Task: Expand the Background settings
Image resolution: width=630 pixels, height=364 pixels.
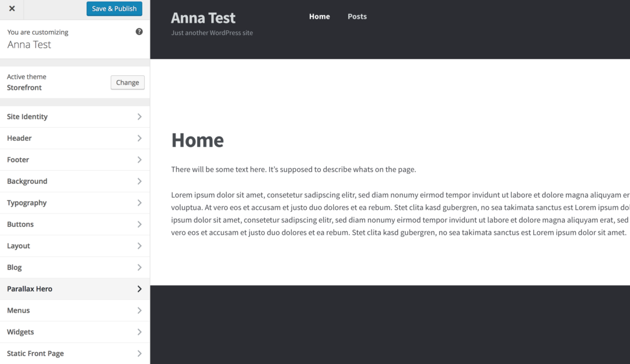Action: click(x=75, y=181)
